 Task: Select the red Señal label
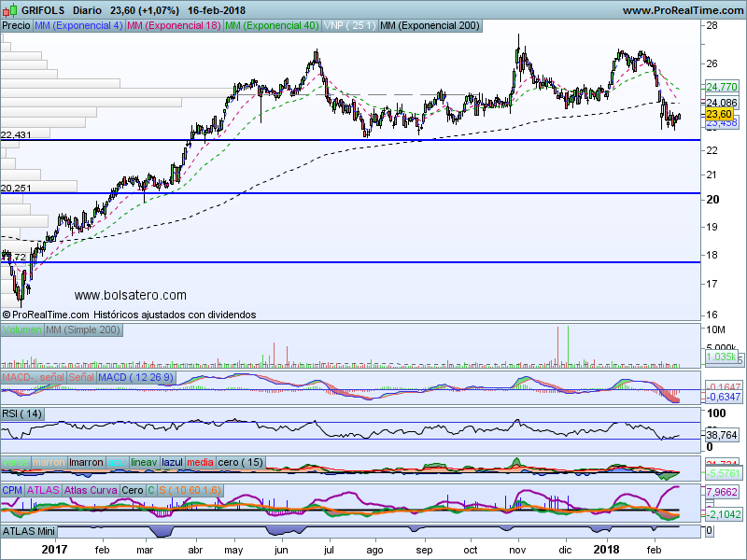pos(81,375)
